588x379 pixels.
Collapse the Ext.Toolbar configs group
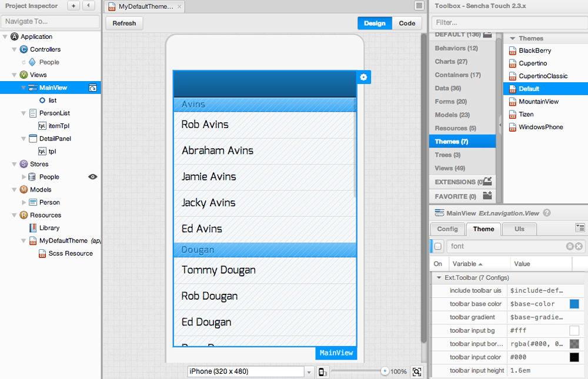click(439, 278)
